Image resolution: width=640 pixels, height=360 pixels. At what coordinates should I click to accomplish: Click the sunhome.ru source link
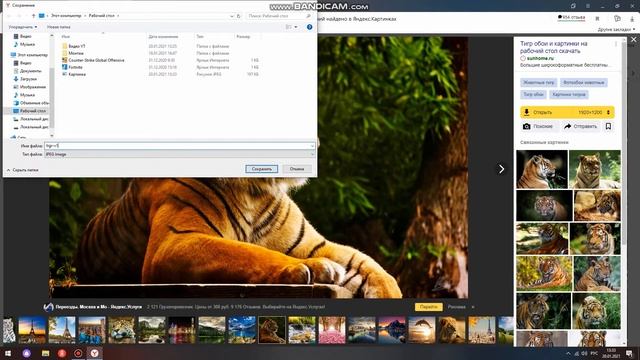(x=540, y=58)
